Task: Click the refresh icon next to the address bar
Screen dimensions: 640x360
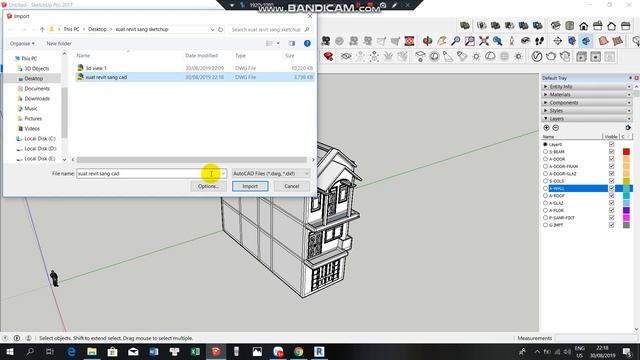Action: point(220,29)
